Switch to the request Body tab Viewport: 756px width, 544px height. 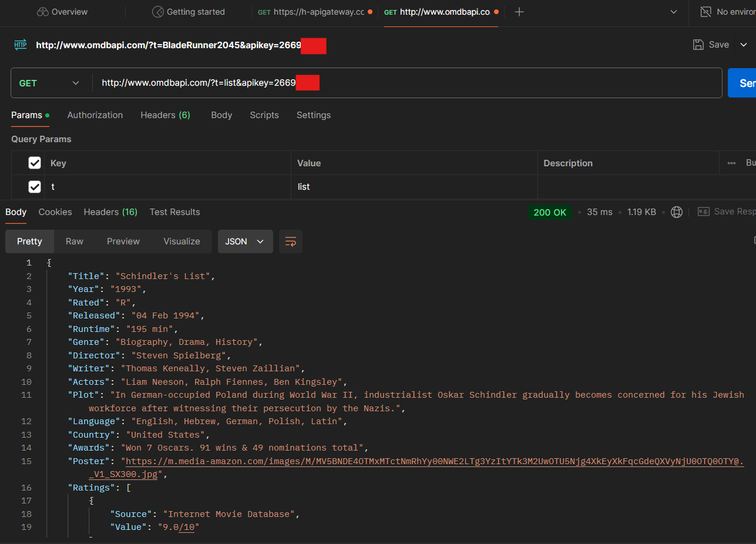click(x=221, y=115)
